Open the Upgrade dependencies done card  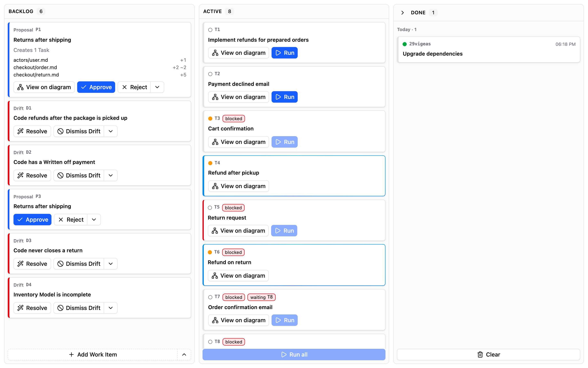coord(488,49)
